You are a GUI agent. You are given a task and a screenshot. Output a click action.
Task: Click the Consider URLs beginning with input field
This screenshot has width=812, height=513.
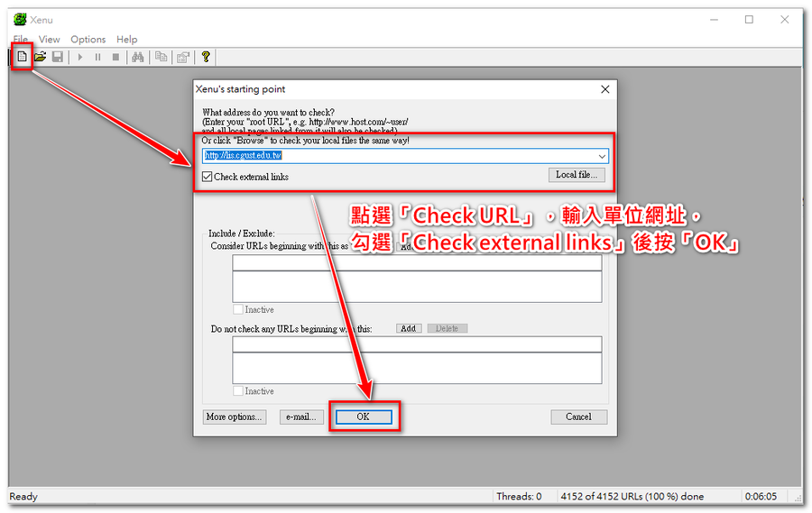click(x=417, y=263)
